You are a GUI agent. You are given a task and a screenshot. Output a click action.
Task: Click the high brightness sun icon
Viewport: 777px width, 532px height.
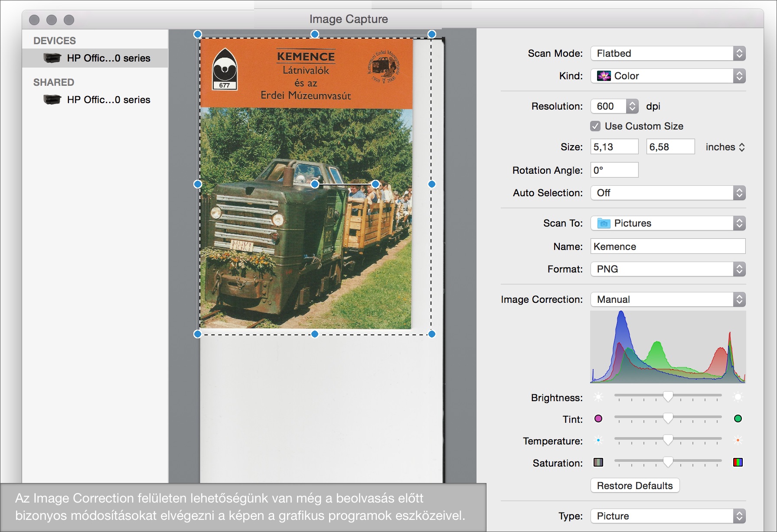(x=738, y=397)
